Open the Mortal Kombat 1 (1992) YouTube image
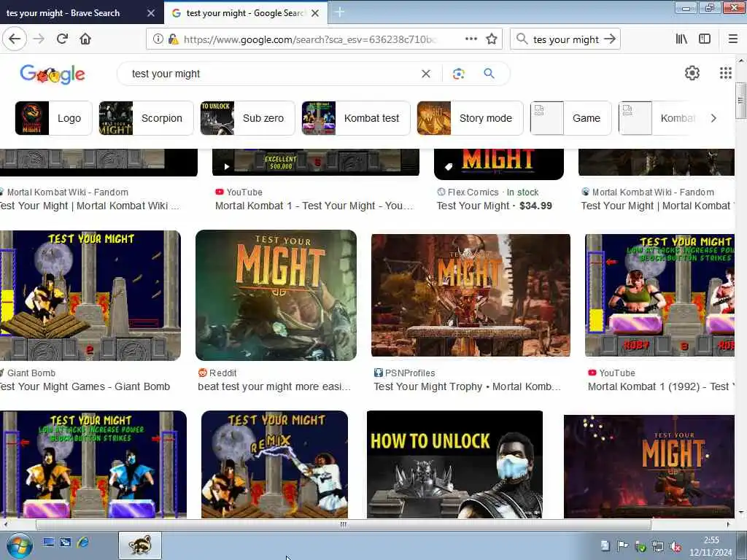The width and height of the screenshot is (747, 560). [x=659, y=295]
